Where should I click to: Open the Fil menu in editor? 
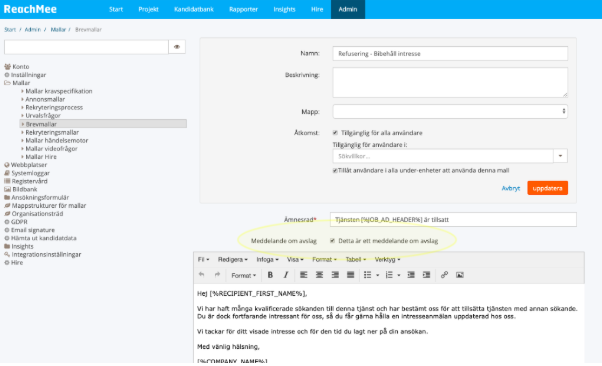click(x=203, y=260)
